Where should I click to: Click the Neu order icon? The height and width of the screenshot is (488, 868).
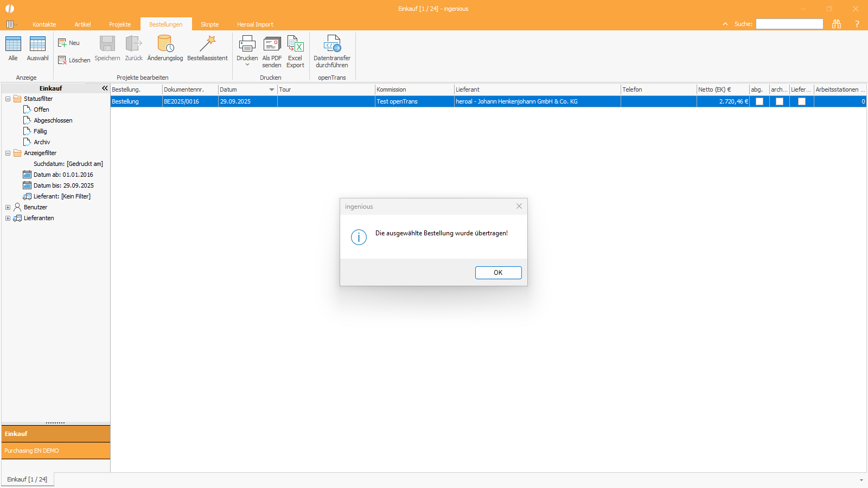point(63,43)
